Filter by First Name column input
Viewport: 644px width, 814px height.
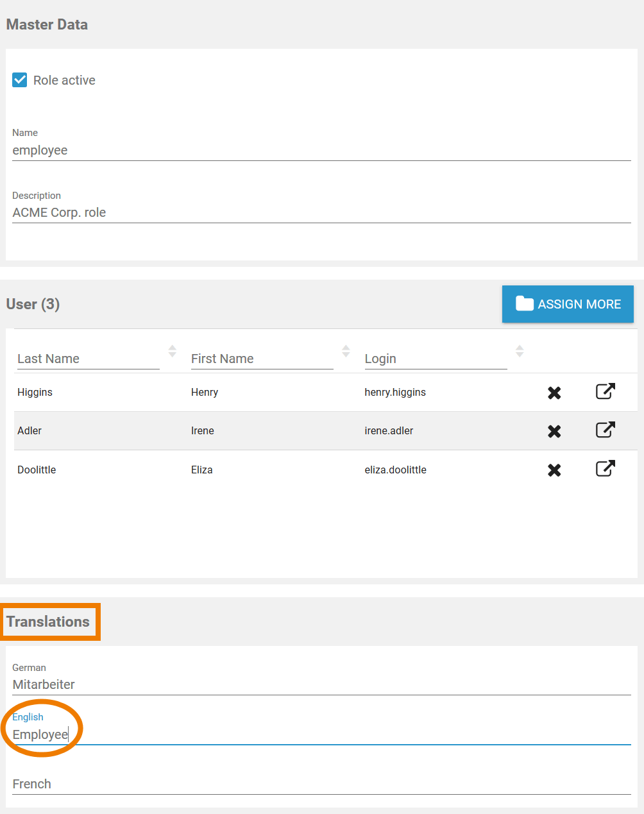tap(262, 359)
